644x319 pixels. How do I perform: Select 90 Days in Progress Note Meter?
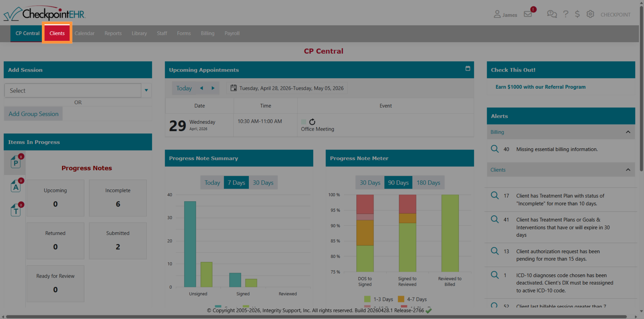[398, 182]
